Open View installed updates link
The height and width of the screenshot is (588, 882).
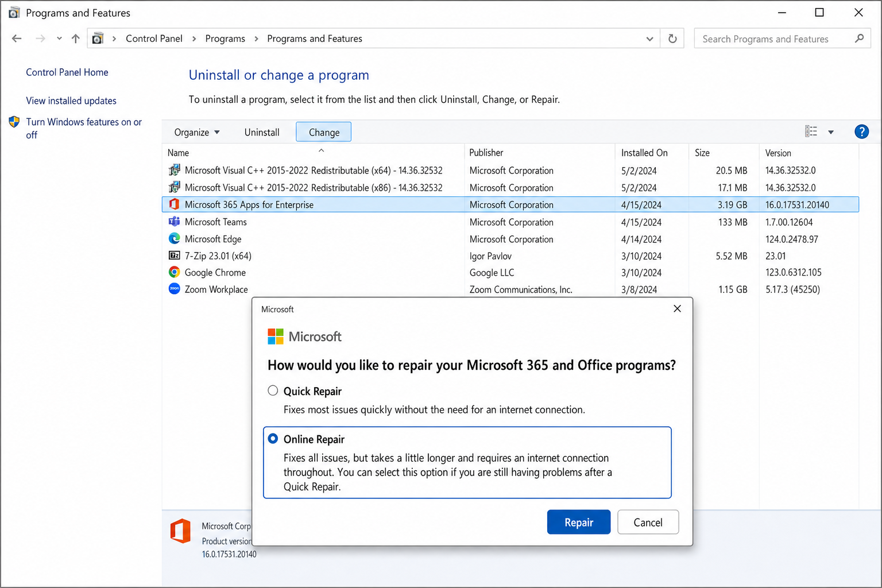pyautogui.click(x=71, y=100)
